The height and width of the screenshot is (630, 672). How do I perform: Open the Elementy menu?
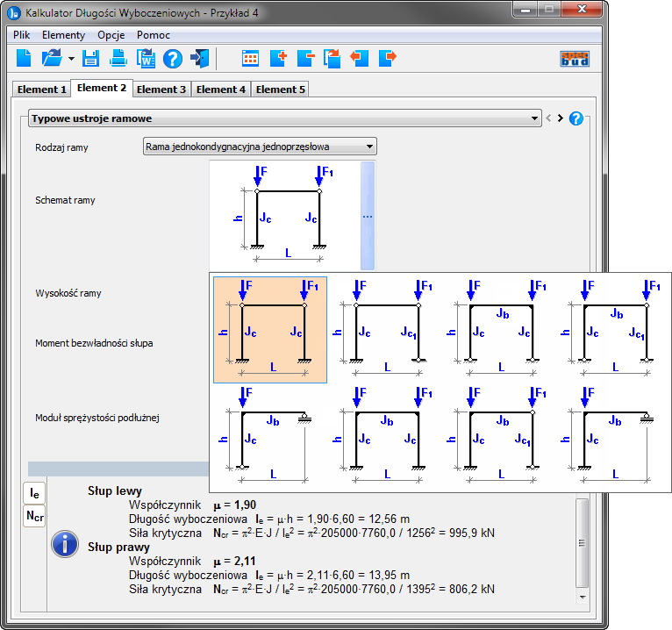pyautogui.click(x=63, y=35)
